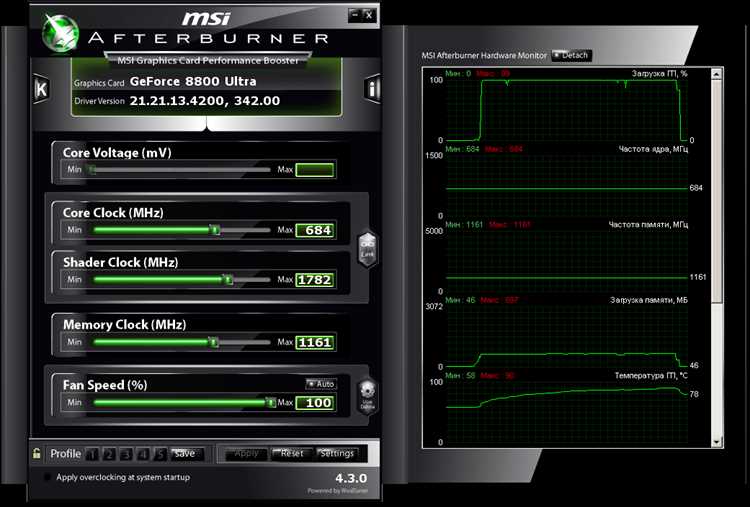Image resolution: width=750 pixels, height=507 pixels.
Task: Click the green Afterburner logo emblem
Action: tap(60, 33)
